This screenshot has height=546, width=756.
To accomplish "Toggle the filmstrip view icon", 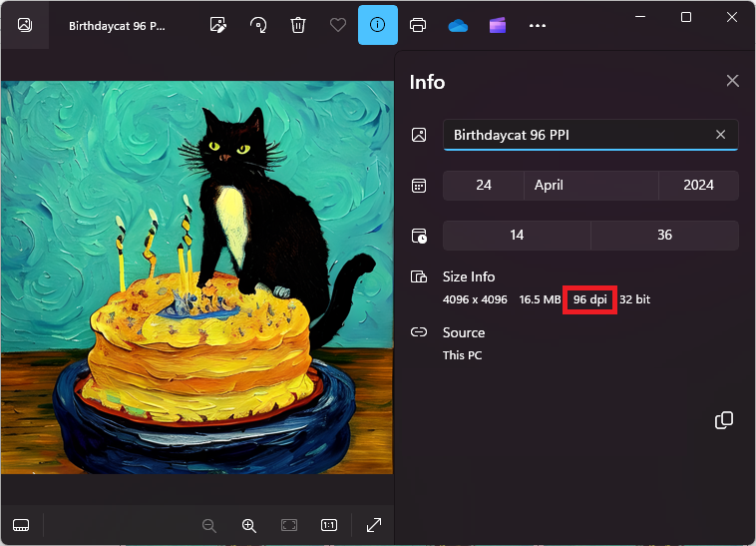I will point(21,525).
